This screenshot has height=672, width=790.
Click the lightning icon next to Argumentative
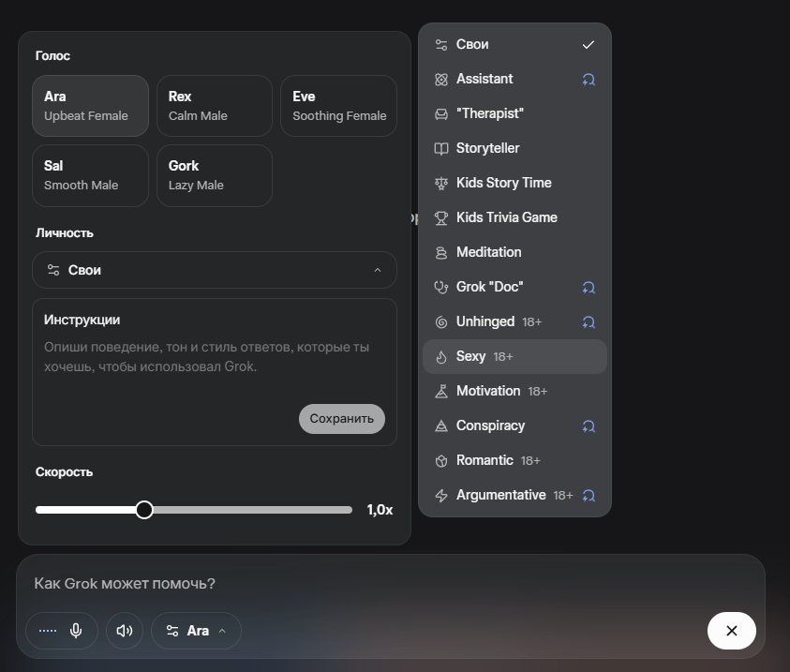coord(440,496)
